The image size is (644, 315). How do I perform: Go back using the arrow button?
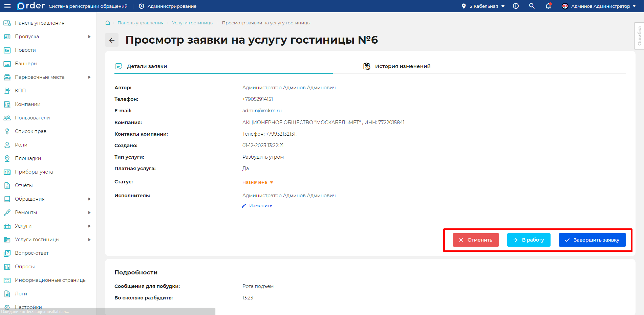(111, 40)
